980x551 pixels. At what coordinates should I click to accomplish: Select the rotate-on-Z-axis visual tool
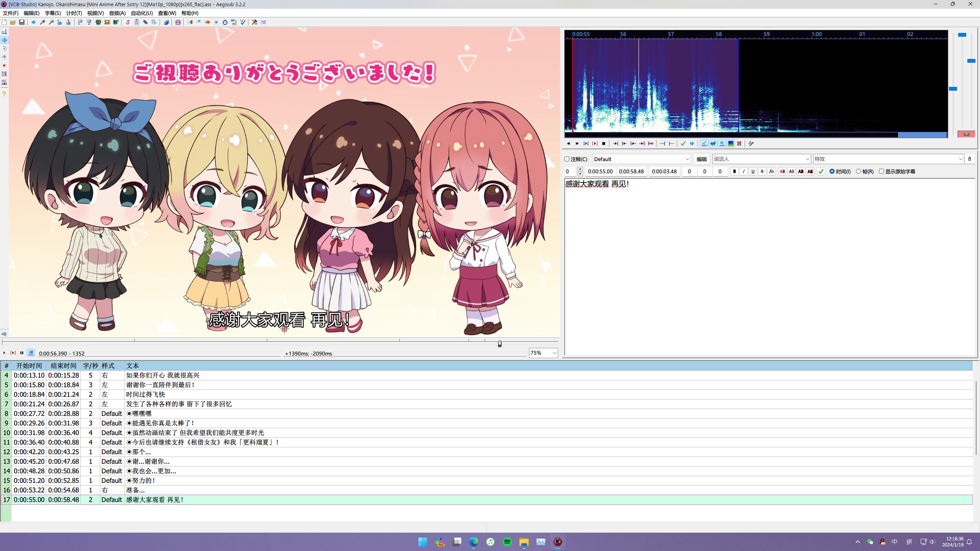(4, 49)
